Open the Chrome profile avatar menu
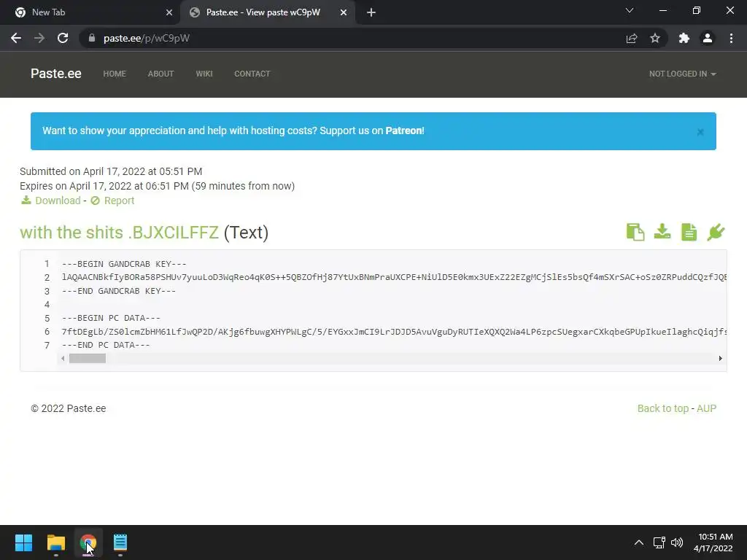 [x=708, y=38]
